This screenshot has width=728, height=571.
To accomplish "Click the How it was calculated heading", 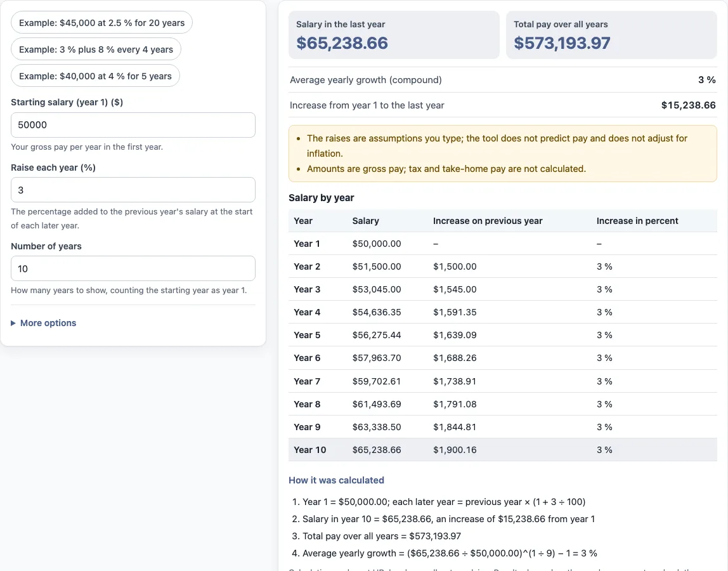I will [336, 480].
